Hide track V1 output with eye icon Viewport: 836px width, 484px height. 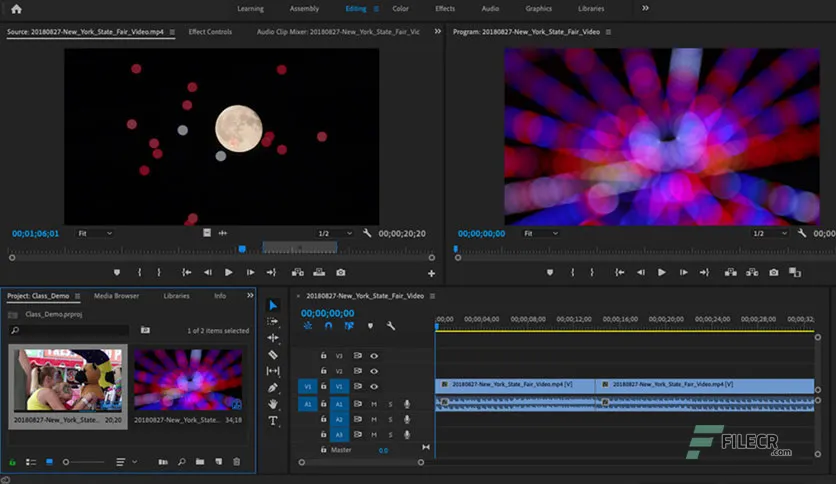point(374,386)
